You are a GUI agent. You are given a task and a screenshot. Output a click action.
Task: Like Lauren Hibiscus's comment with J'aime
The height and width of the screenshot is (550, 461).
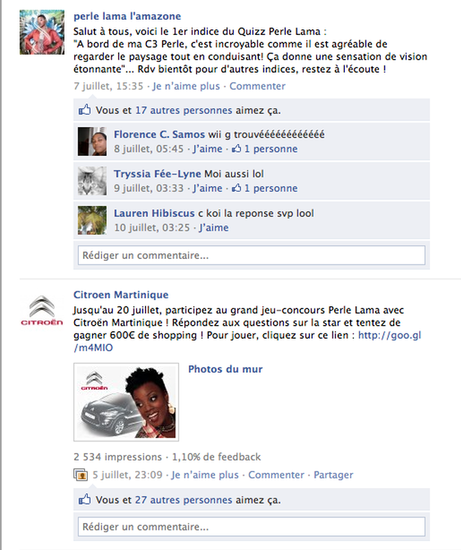point(214,228)
